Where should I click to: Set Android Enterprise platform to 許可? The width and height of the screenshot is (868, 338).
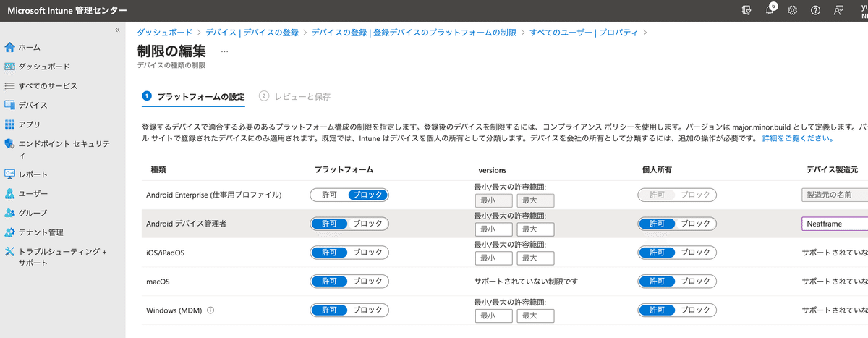pyautogui.click(x=329, y=195)
